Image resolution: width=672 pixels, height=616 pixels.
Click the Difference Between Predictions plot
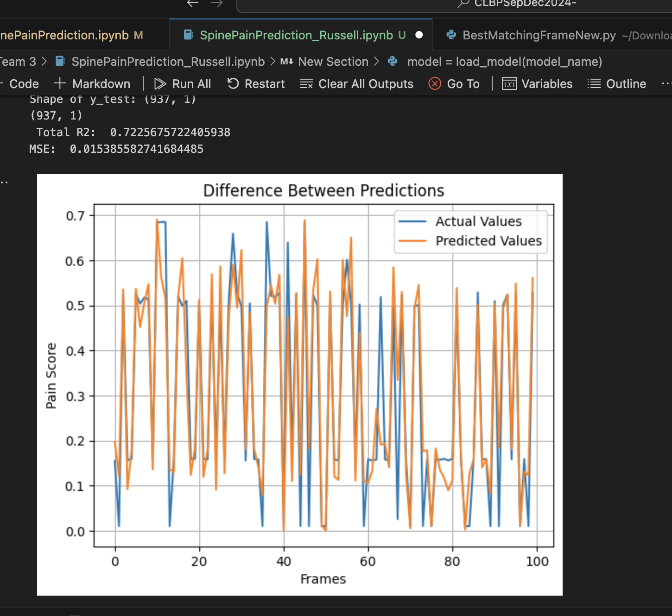300,385
